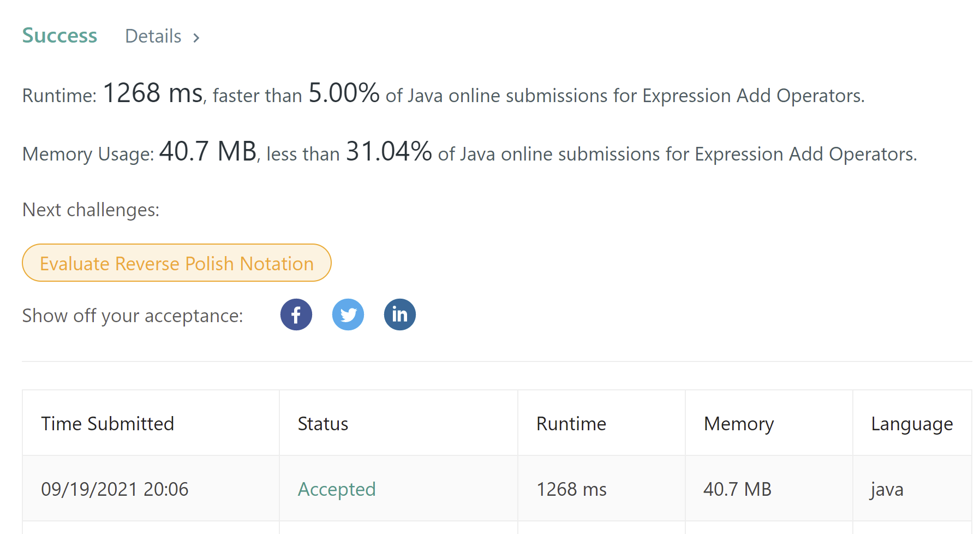Open the Details link
Viewport: 980px width, 534px height.
pyautogui.click(x=153, y=36)
